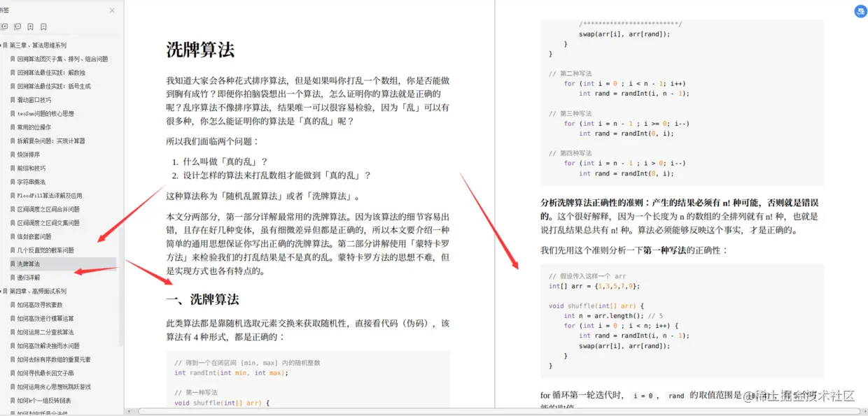Click the expand-all bookmarks icon

point(4,27)
